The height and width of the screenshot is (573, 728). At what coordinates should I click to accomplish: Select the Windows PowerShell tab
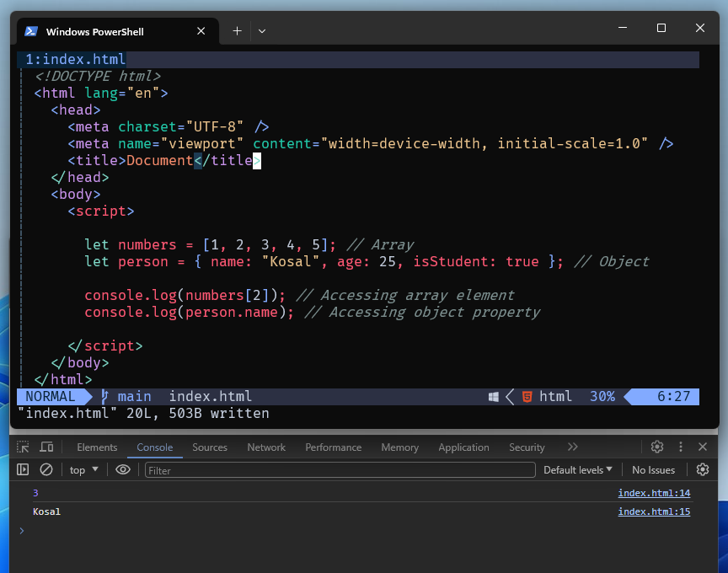pos(118,31)
